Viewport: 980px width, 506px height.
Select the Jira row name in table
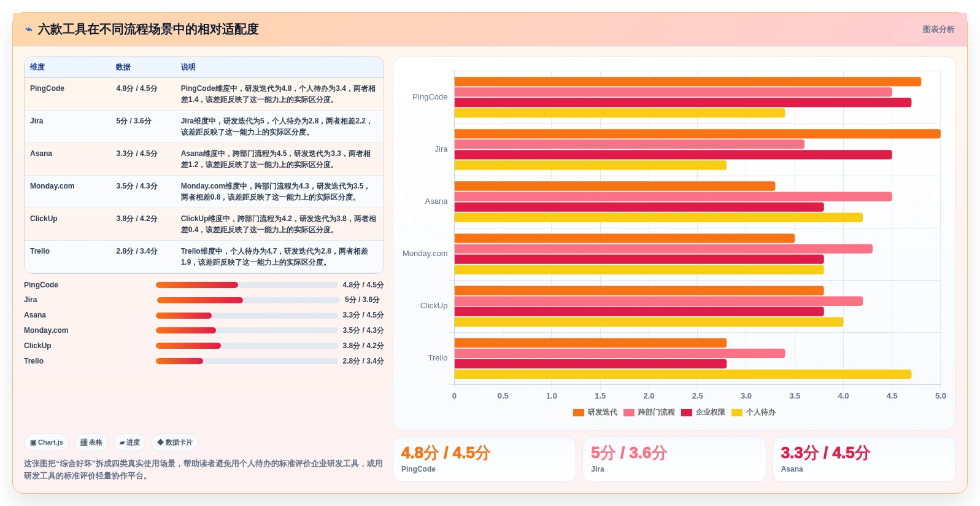point(37,121)
